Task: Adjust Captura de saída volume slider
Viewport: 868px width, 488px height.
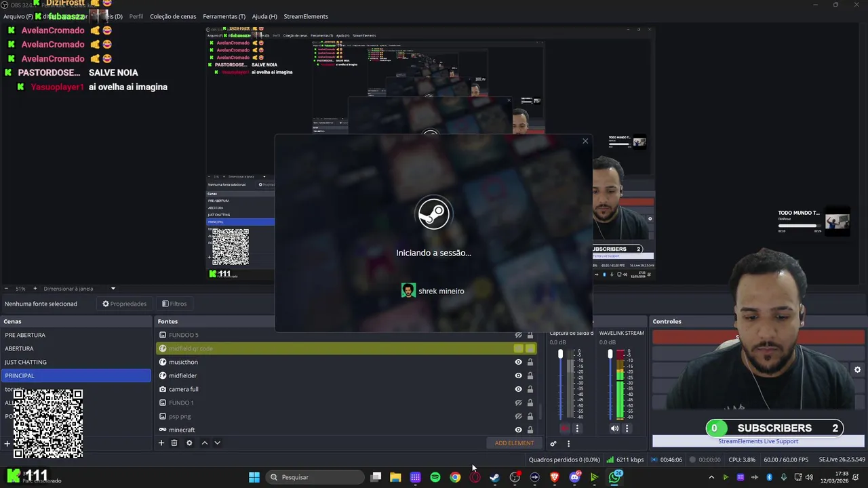Action: [560, 354]
